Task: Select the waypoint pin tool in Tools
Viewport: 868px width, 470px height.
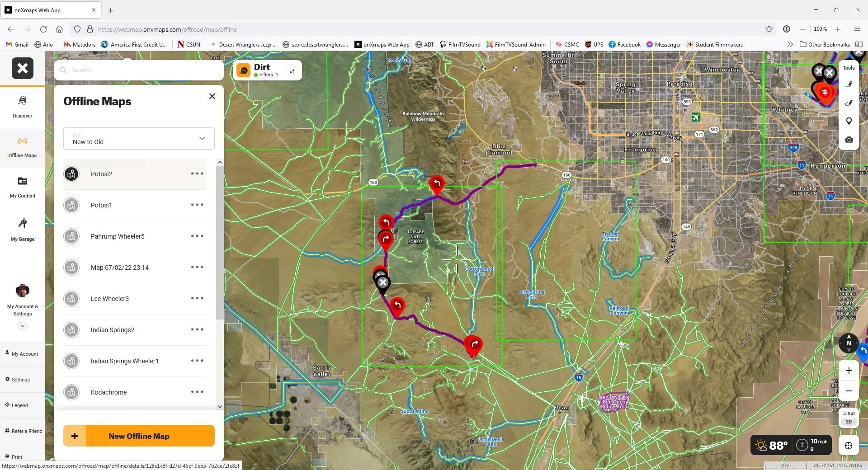Action: pyautogui.click(x=849, y=121)
